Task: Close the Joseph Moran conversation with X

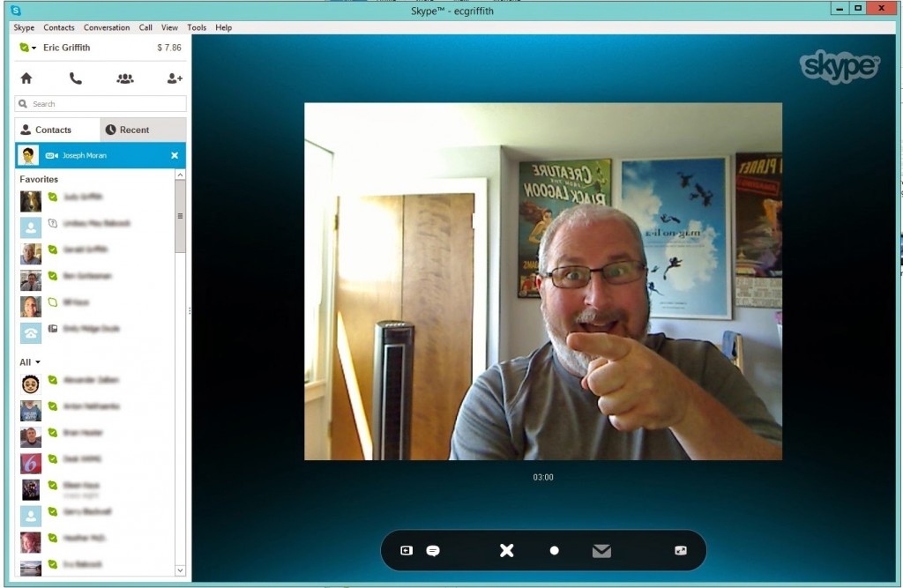Action: pos(175,155)
